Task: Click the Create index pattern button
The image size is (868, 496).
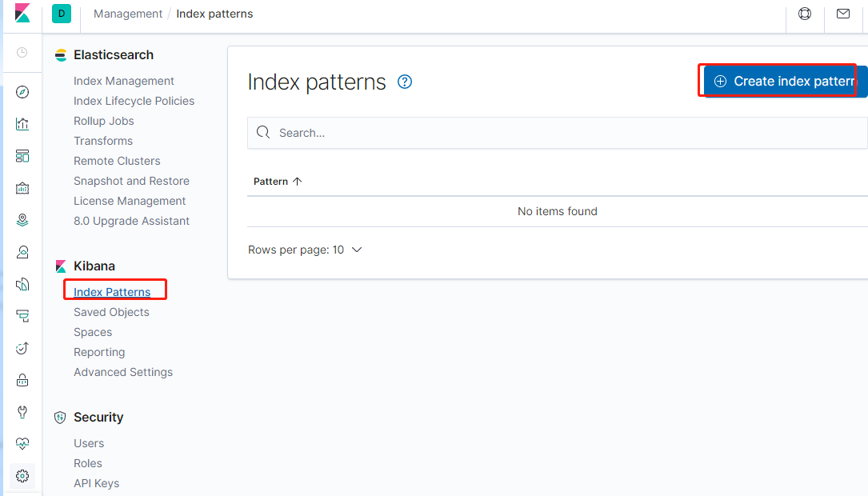Action: coord(785,81)
